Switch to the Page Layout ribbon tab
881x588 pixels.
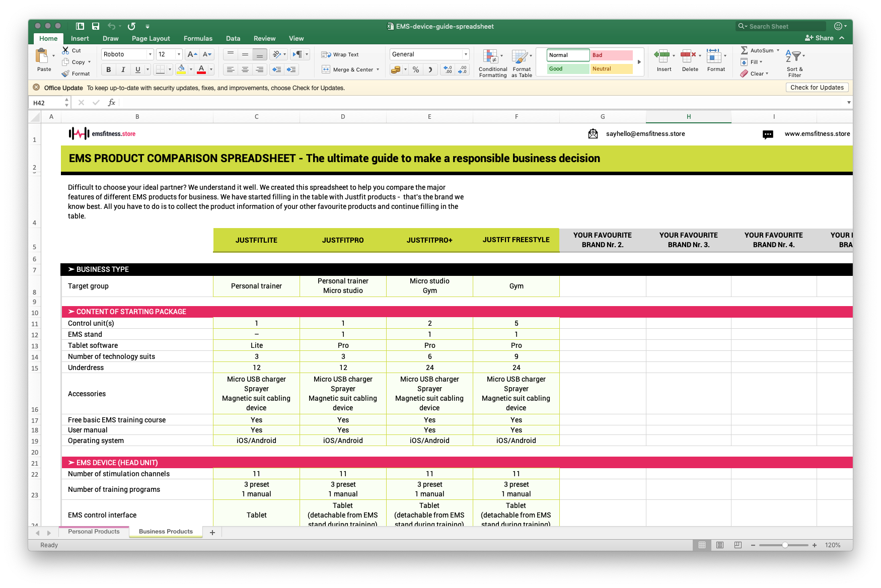(x=151, y=38)
